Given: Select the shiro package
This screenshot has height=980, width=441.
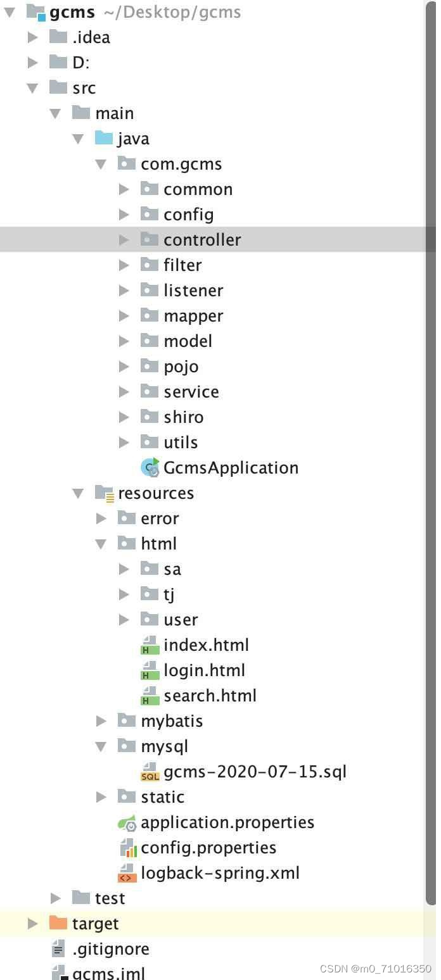Looking at the screenshot, I should 183,417.
